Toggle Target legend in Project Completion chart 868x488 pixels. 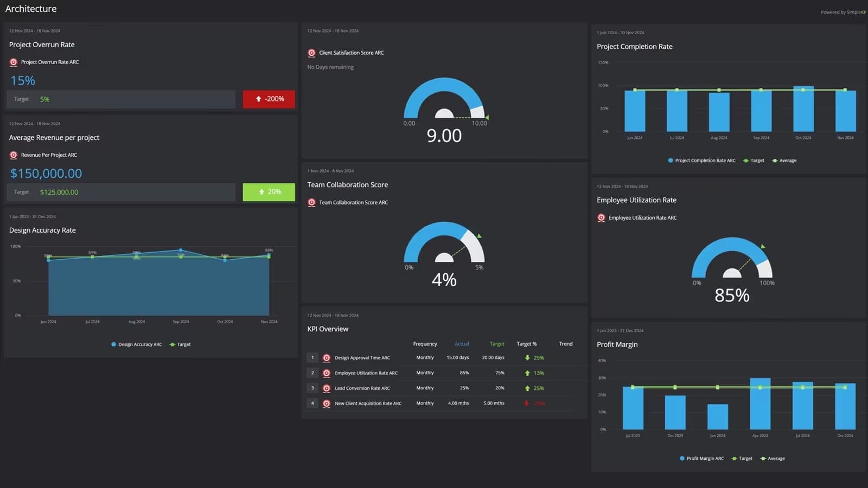(x=754, y=160)
